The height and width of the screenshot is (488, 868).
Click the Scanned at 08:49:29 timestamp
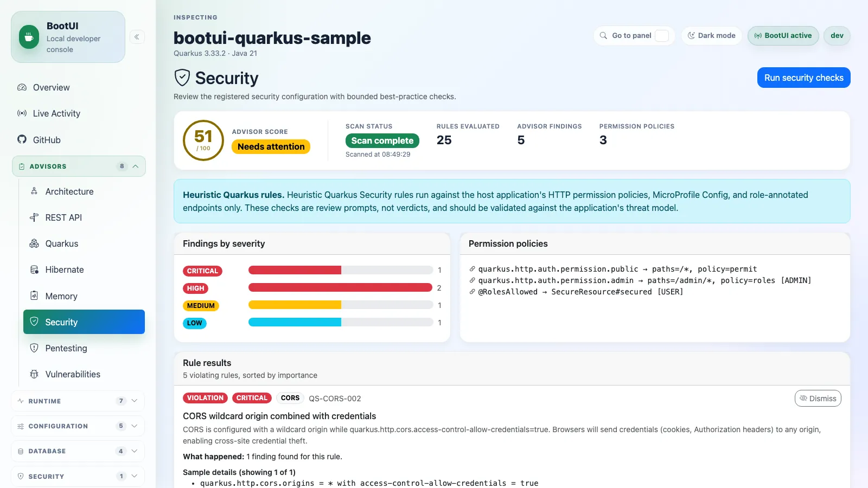pos(378,155)
